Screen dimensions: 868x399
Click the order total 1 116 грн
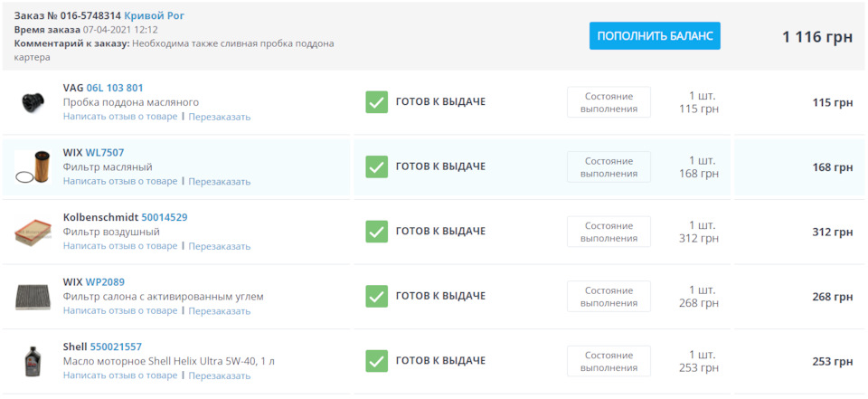[x=817, y=38]
